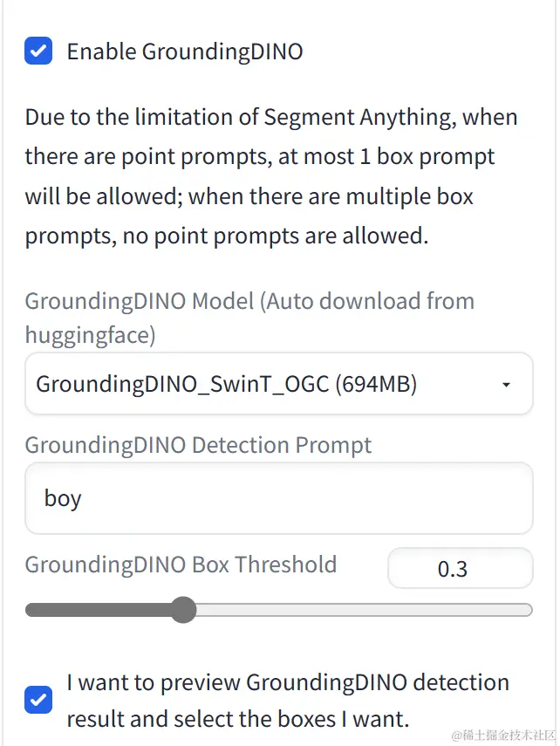The image size is (560, 746).
Task: Uncheck the preview detection result checkbox
Action: 38,700
